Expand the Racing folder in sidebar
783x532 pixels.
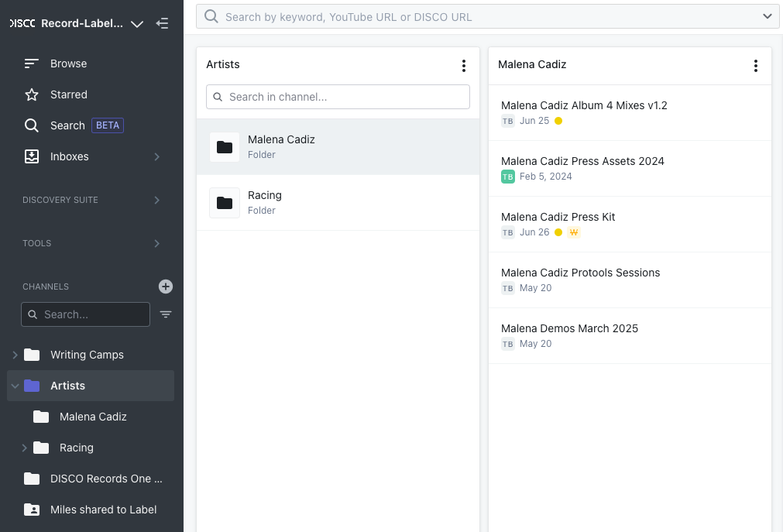[x=24, y=448]
